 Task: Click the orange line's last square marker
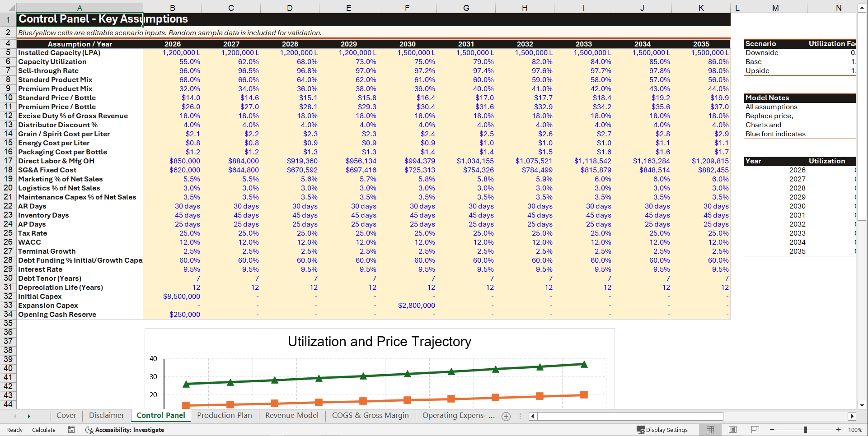coord(584,394)
